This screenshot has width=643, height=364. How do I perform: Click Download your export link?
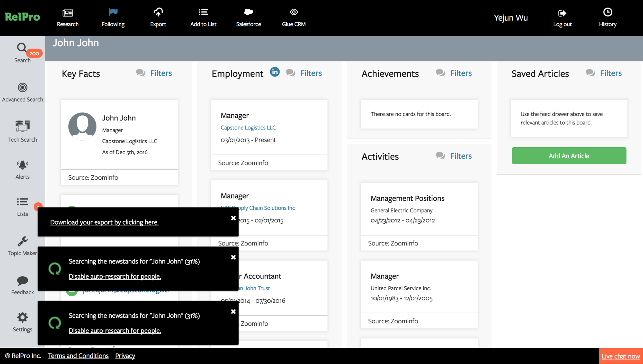coord(104,222)
